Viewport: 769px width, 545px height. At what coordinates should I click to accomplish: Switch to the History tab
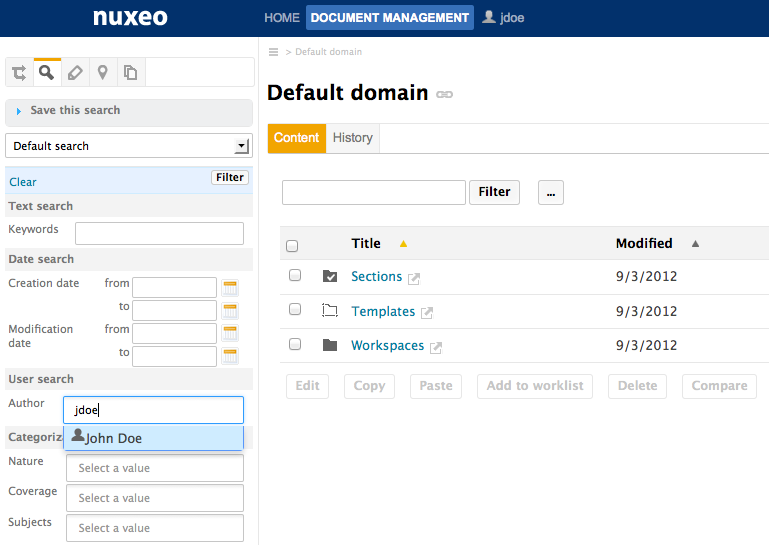tap(352, 138)
